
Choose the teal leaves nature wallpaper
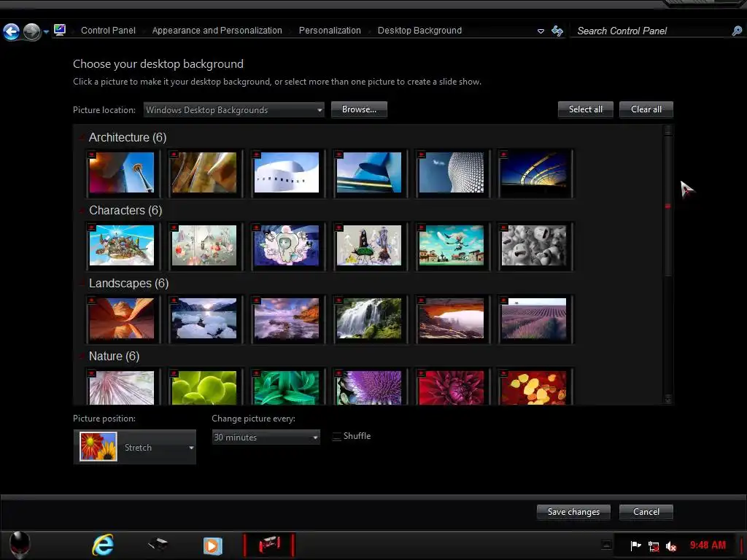point(286,388)
